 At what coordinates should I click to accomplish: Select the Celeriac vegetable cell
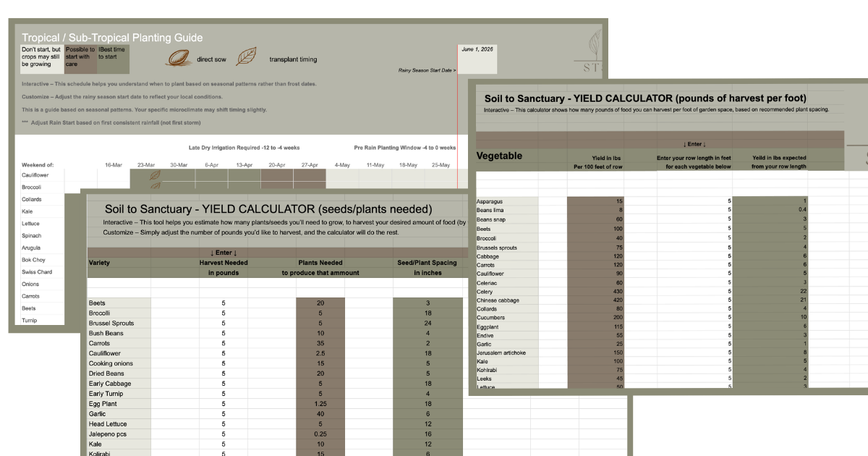pos(507,282)
